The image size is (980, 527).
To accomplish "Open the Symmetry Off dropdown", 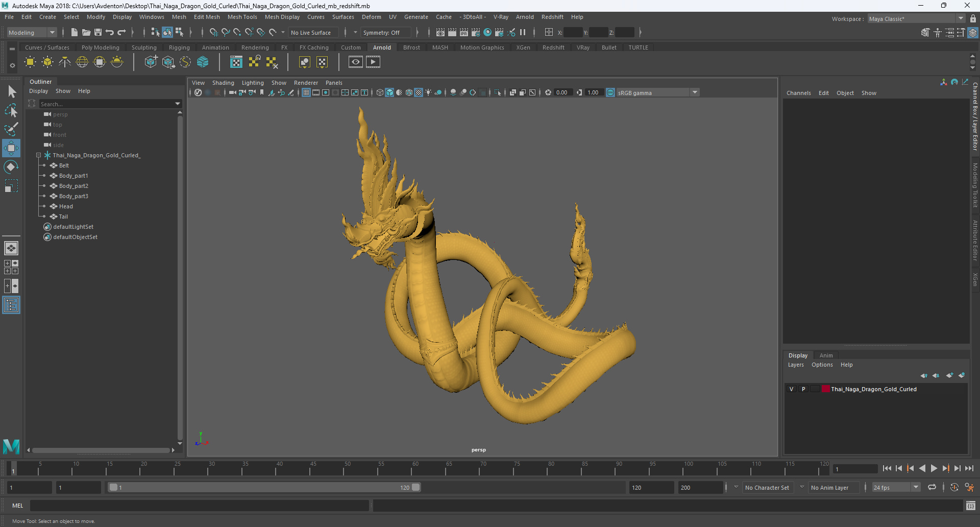I will tap(386, 33).
